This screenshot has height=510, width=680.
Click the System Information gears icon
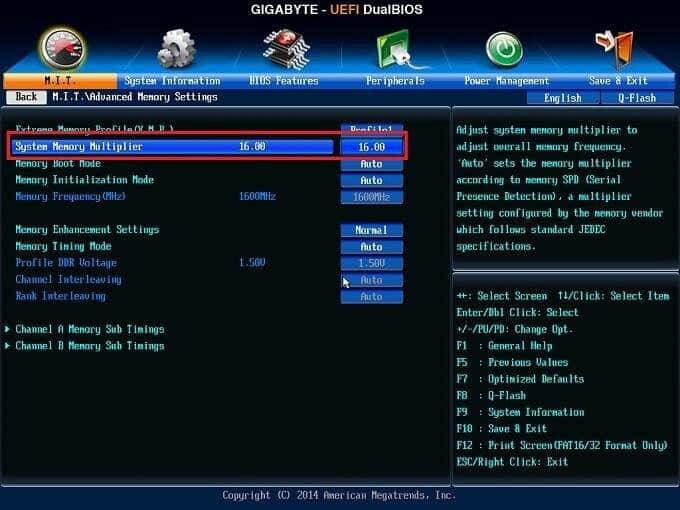[x=177, y=47]
